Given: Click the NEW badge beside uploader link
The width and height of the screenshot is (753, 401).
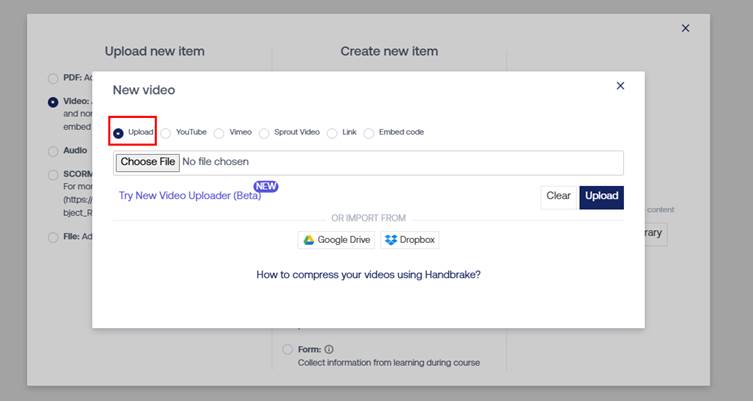Looking at the screenshot, I should [265, 186].
